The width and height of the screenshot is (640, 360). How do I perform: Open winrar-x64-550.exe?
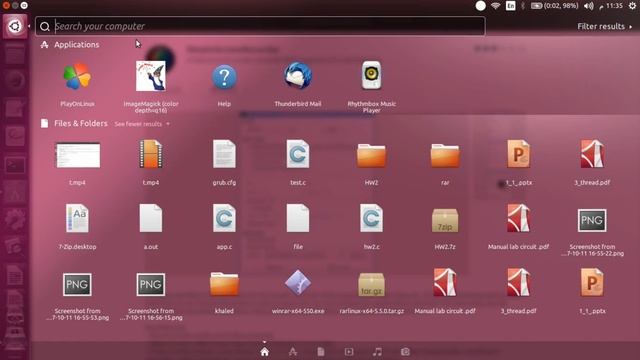[298, 282]
